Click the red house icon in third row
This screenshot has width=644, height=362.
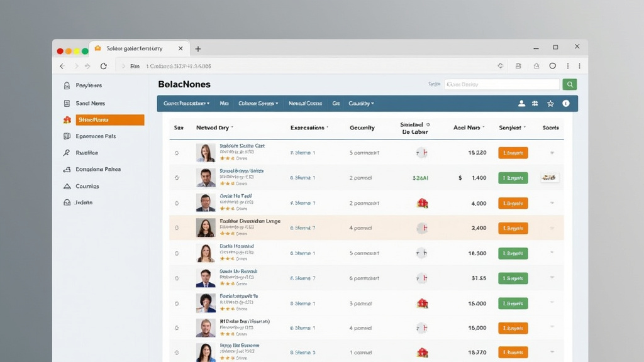click(423, 203)
